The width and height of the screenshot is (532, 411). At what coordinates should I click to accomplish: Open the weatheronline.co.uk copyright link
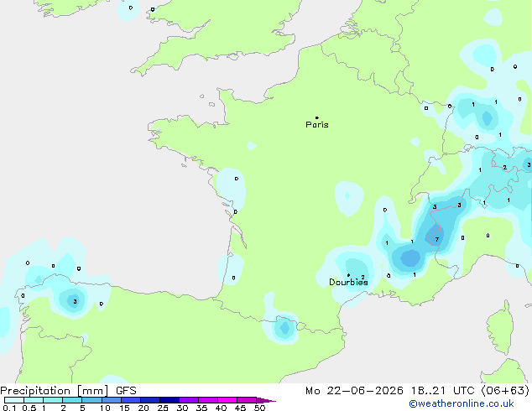(462, 403)
